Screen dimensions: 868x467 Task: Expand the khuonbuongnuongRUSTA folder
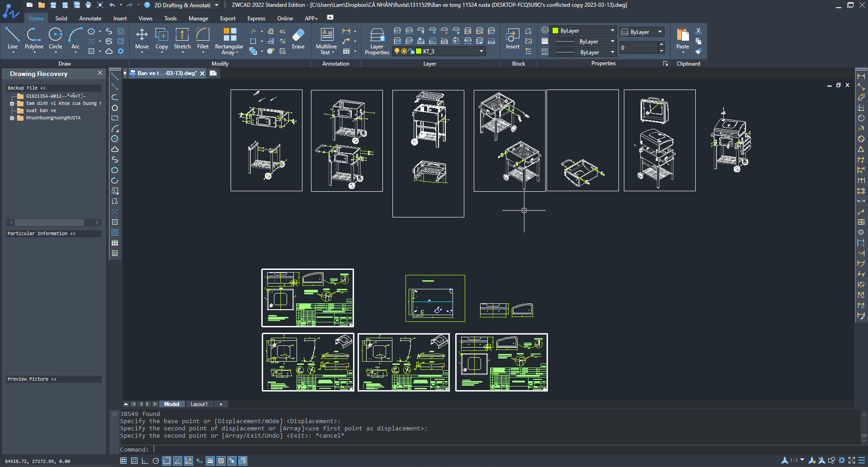12,118
